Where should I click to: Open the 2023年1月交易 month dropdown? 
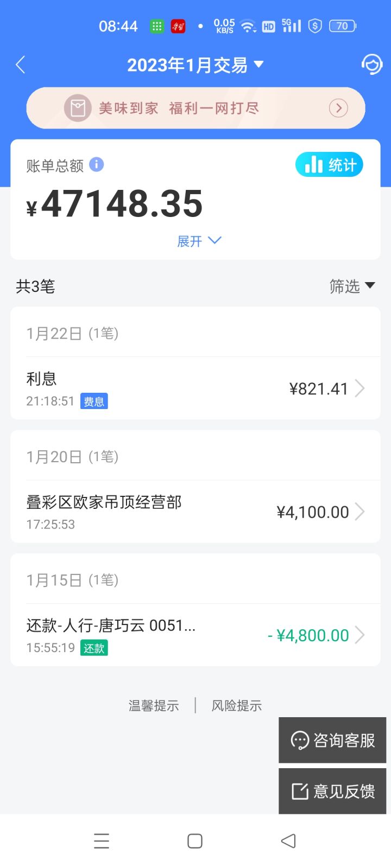(195, 65)
